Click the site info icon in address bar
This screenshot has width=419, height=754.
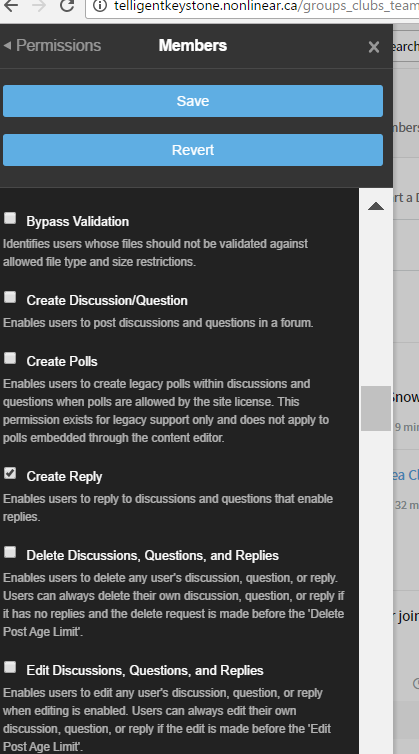click(x=100, y=6)
